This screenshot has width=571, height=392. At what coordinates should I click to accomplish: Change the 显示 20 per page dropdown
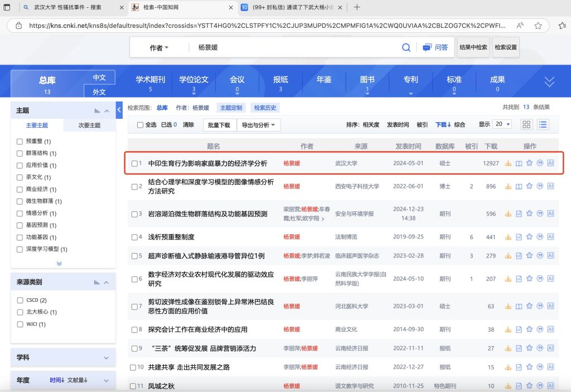502,124
